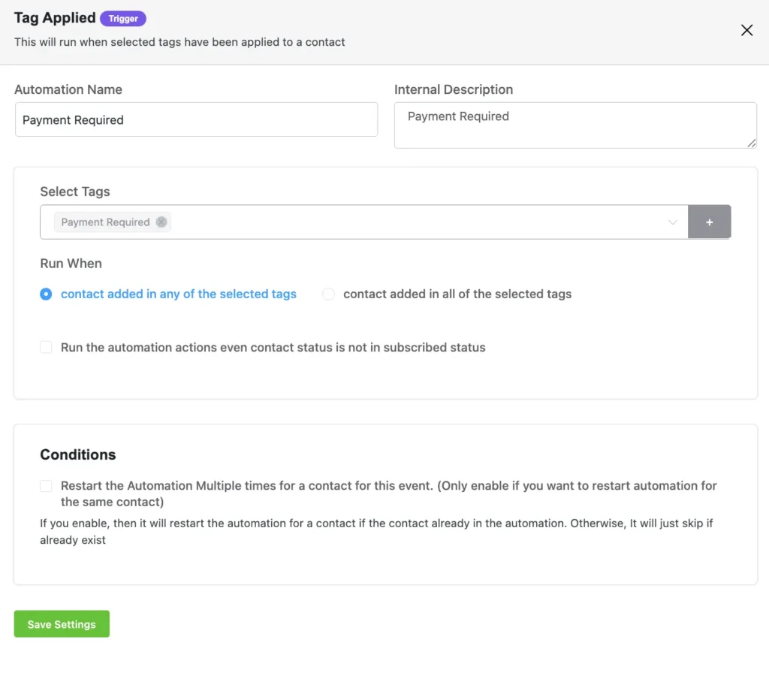Click the Payment Required tag chip label
Image resolution: width=769 pixels, height=700 pixels.
click(x=105, y=222)
